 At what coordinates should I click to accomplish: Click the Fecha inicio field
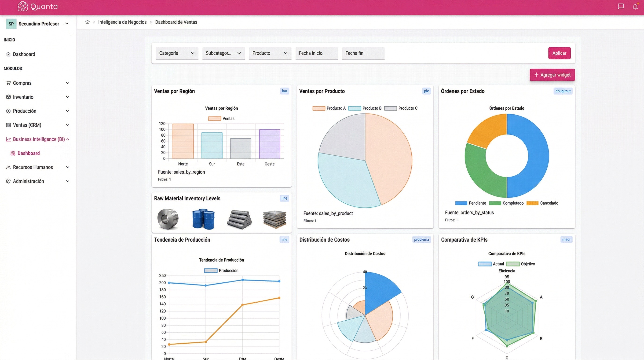[x=316, y=53]
